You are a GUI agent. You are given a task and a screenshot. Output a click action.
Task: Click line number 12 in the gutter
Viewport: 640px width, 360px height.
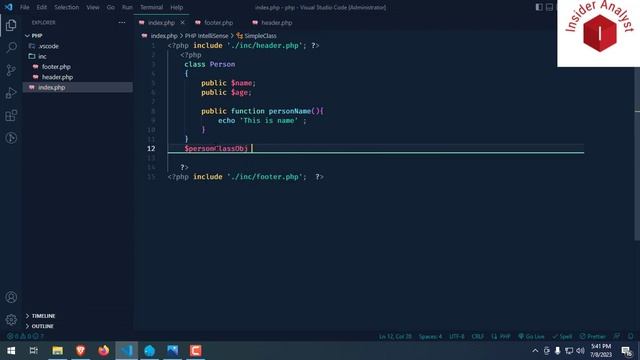click(151, 149)
